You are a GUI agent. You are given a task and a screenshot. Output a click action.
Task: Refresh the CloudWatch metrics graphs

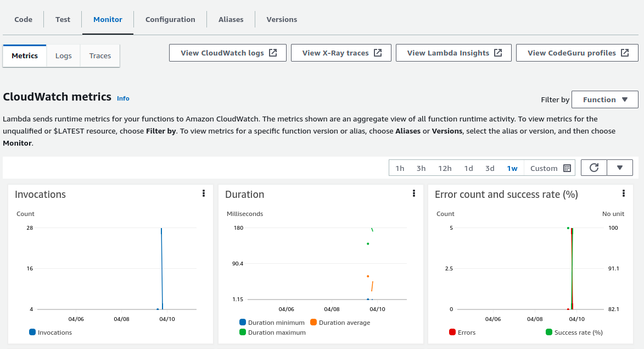pyautogui.click(x=593, y=168)
